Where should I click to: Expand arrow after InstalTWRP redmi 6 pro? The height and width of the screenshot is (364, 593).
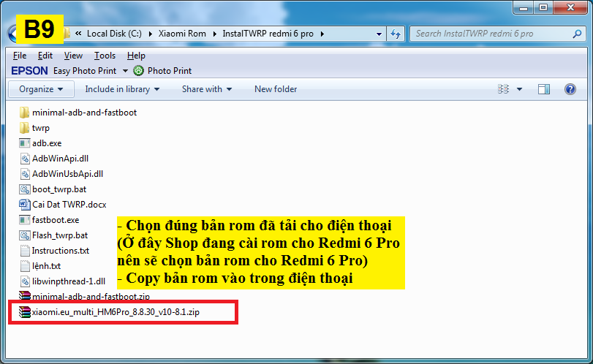tap(322, 34)
